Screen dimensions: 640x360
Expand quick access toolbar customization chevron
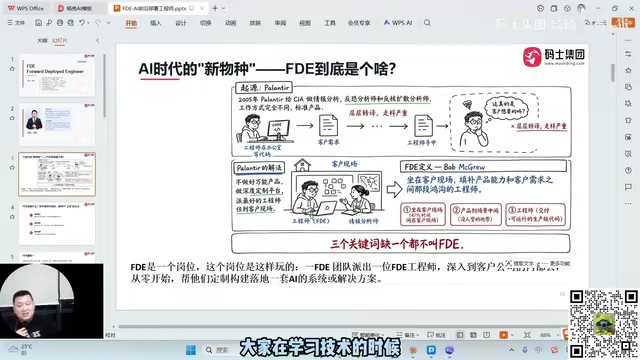tap(109, 23)
